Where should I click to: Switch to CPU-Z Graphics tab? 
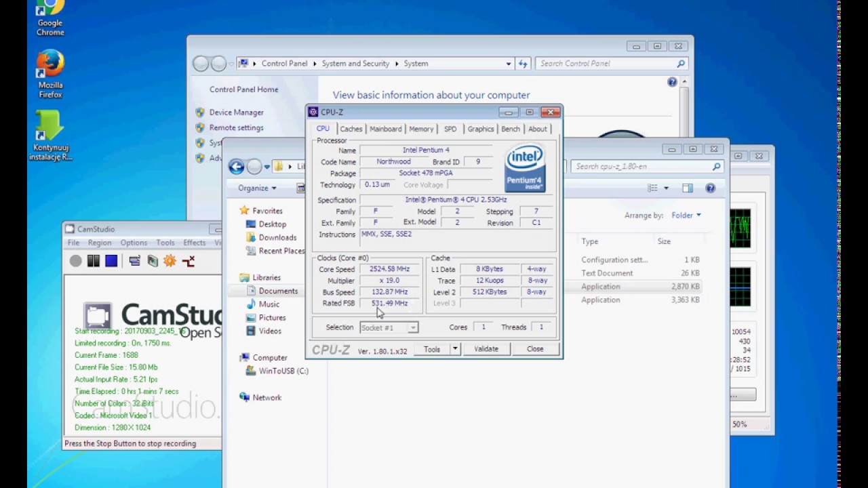pyautogui.click(x=481, y=129)
